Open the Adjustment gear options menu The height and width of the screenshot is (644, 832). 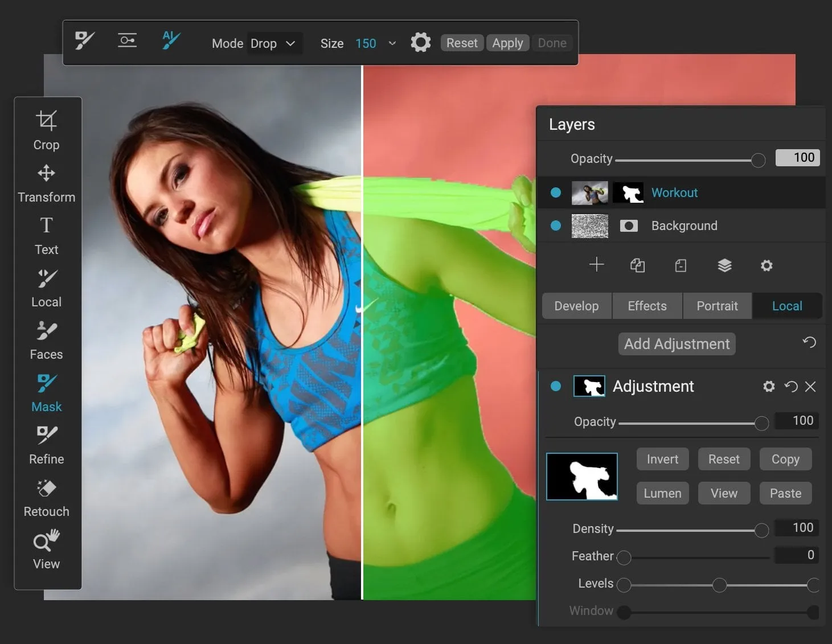[768, 387]
